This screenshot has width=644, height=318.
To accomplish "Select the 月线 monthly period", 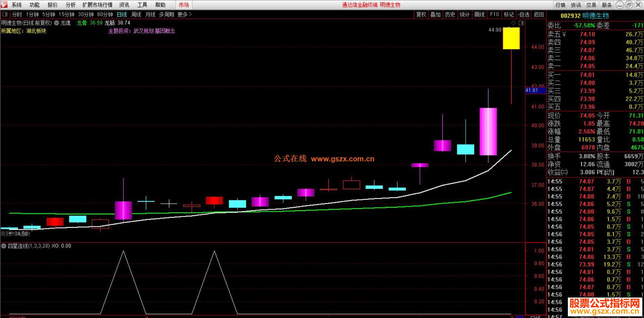I will point(150,14).
